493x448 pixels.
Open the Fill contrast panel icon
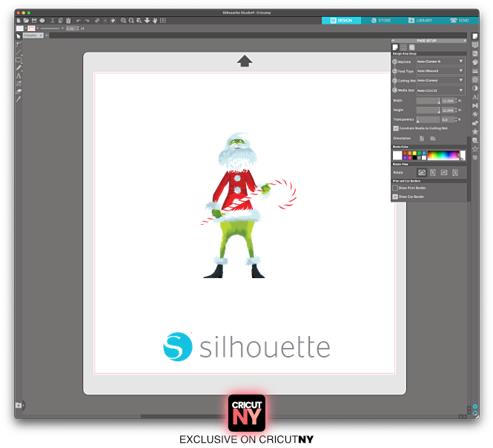pyautogui.click(x=475, y=88)
